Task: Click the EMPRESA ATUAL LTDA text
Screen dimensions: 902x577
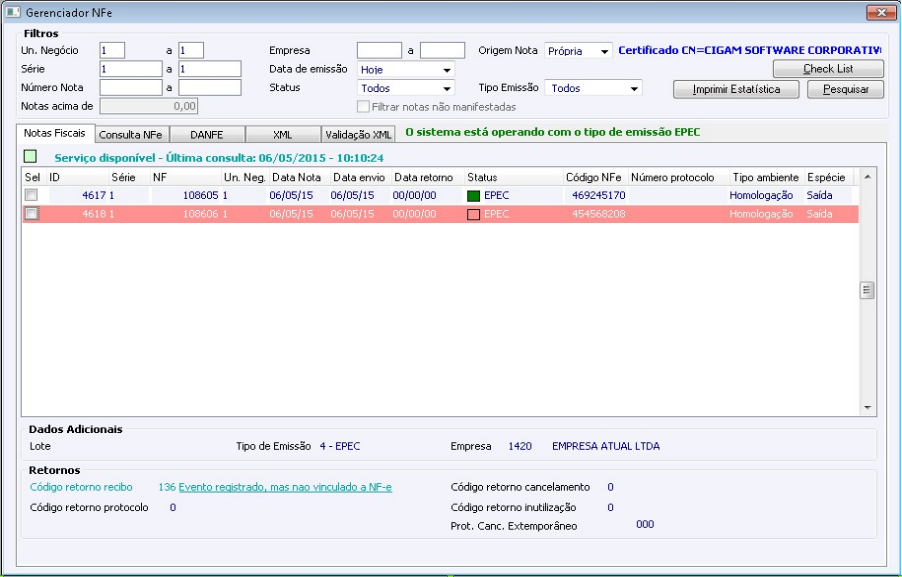Action: pyautogui.click(x=606, y=446)
